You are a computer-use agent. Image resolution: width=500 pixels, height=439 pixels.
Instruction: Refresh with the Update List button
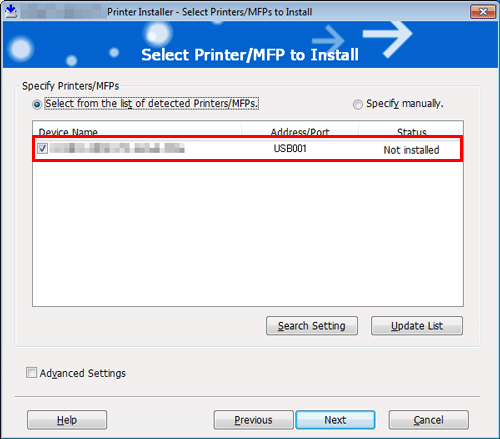point(417,326)
